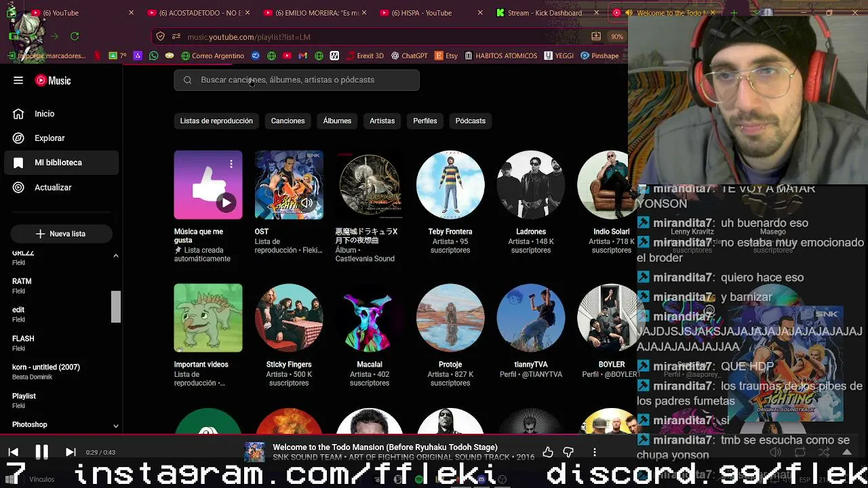
Task: Like the current song with thumbs up
Action: click(548, 452)
